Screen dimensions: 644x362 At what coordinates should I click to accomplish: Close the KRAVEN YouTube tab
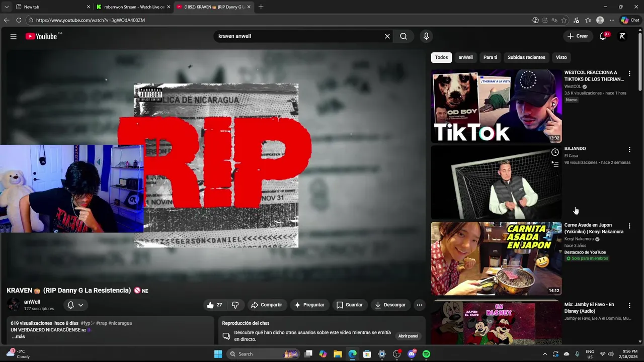coord(249,7)
